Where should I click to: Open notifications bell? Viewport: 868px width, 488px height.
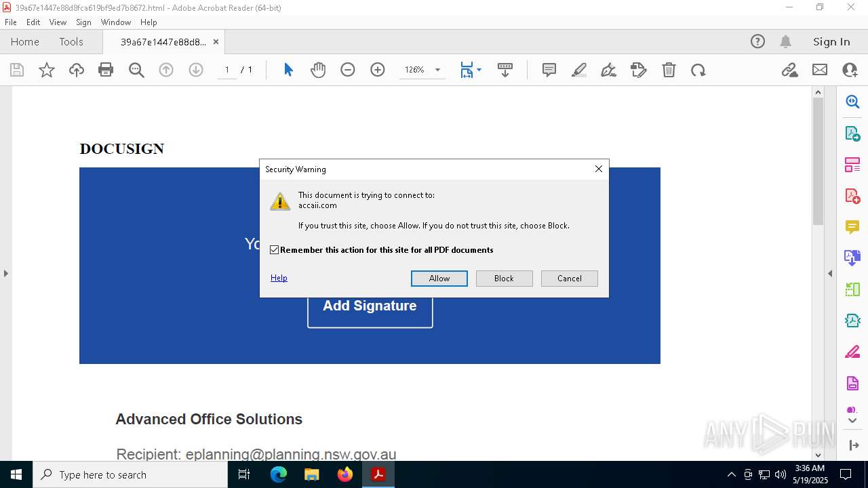786,41
